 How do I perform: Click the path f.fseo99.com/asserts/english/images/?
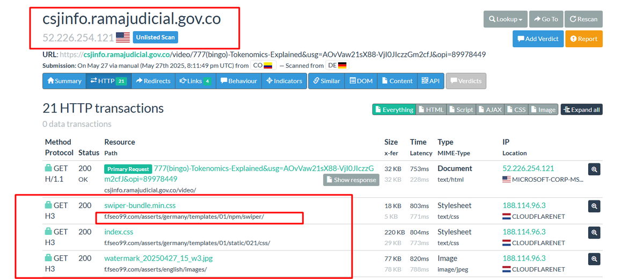pyautogui.click(x=155, y=269)
